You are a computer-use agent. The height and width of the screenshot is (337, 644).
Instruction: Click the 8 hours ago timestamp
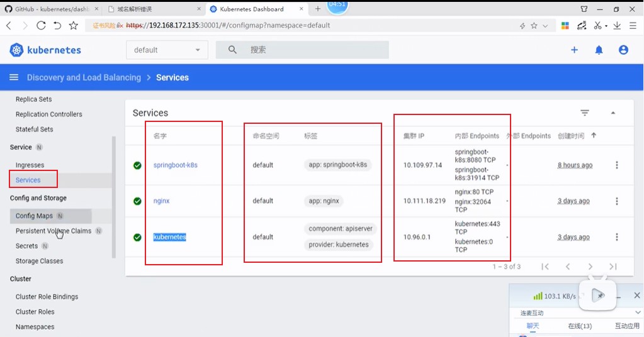[x=575, y=165]
